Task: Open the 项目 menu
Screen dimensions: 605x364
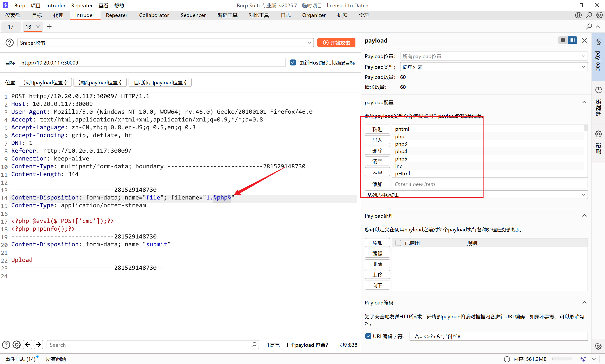Action: click(x=35, y=5)
